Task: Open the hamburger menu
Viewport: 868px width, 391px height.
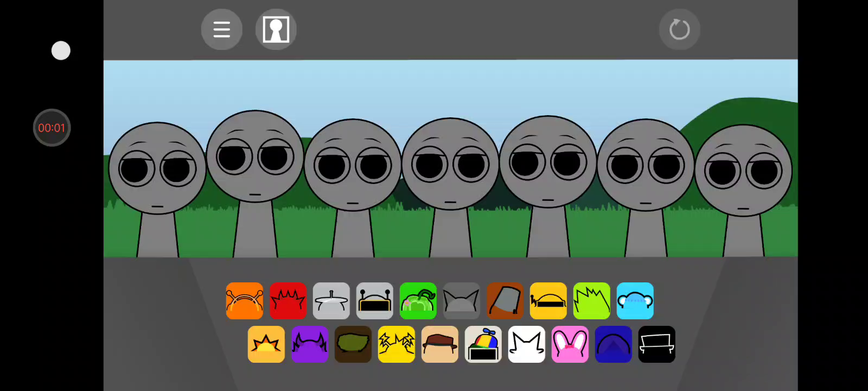Action: pos(221,29)
